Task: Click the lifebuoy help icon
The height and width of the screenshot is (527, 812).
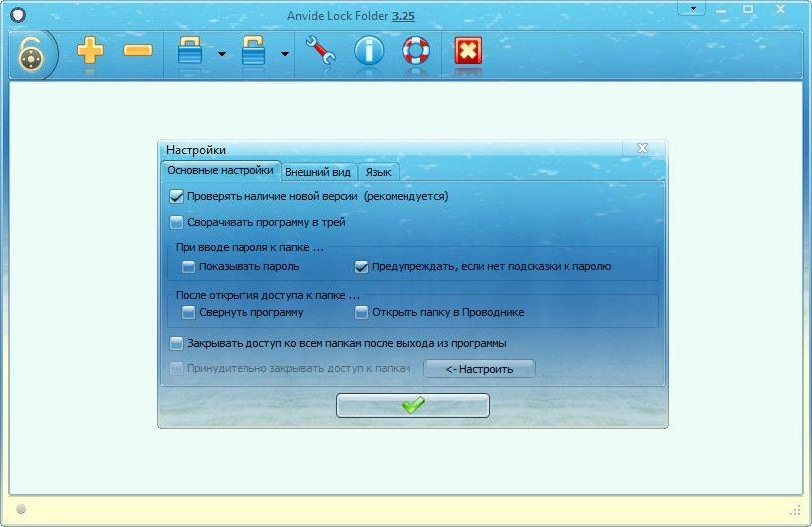Action: pyautogui.click(x=415, y=51)
